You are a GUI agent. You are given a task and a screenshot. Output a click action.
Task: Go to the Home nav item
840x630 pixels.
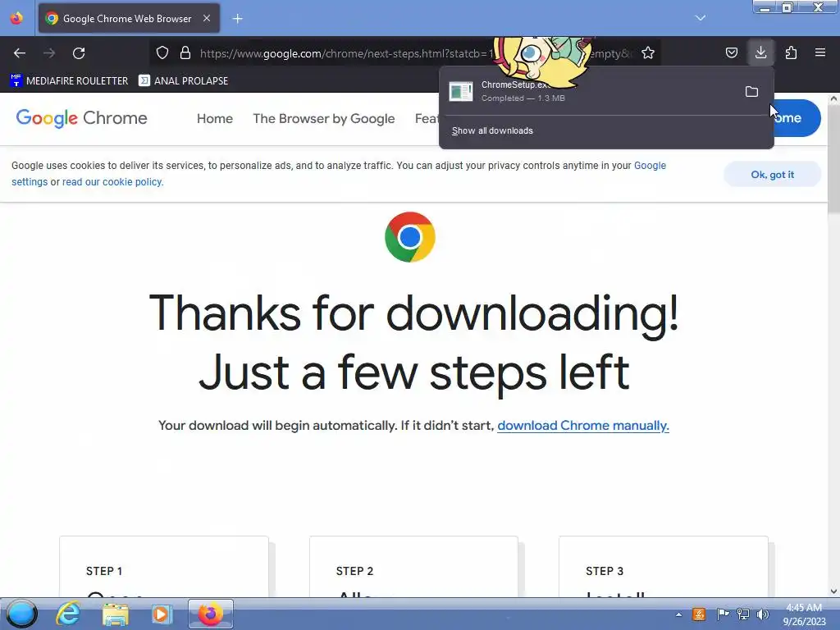tap(215, 118)
